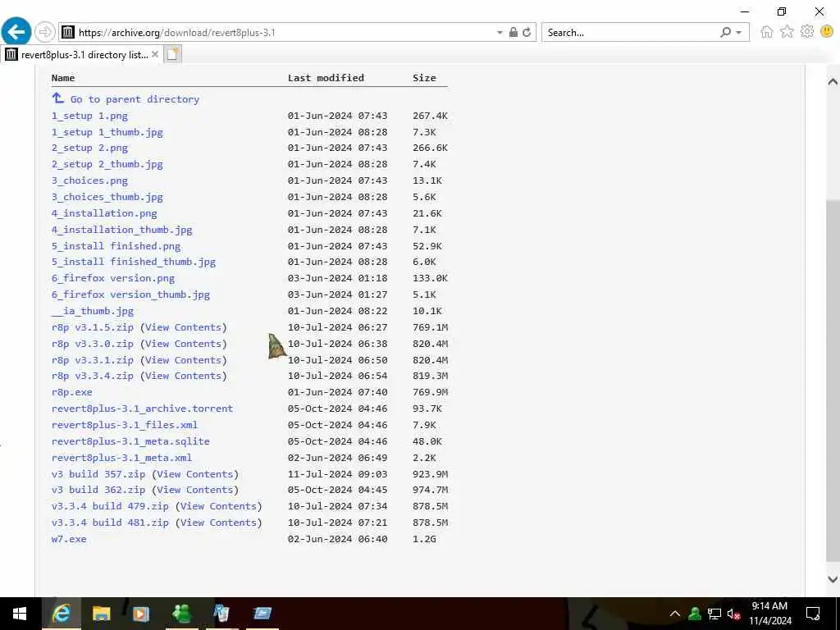Screen dimensions: 840x630
Task: Click the muted speaker volume icon
Action: click(x=734, y=614)
